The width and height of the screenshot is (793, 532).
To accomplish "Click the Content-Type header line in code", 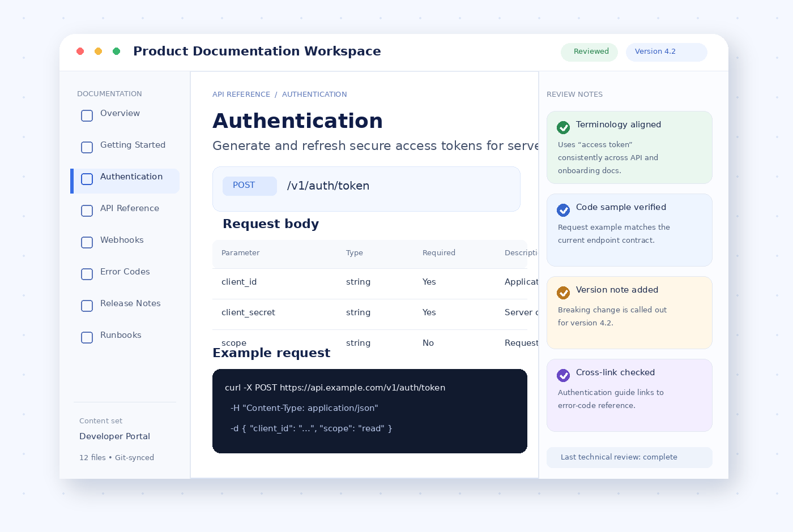I will click(x=304, y=408).
